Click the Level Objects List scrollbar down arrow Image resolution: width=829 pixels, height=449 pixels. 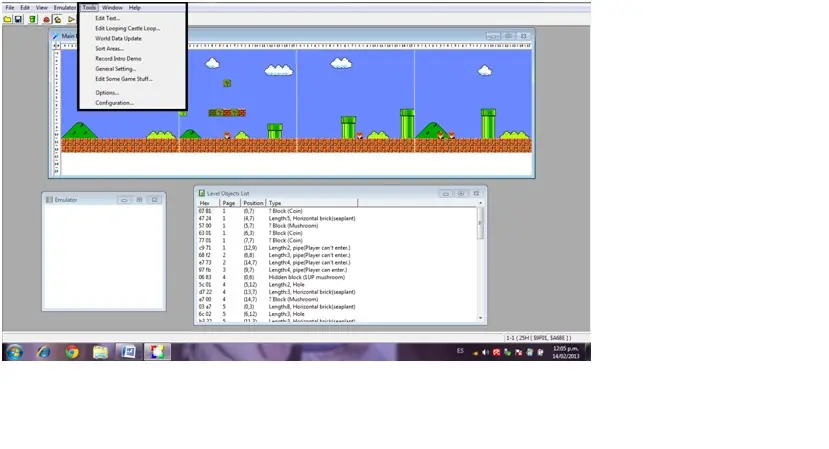[x=480, y=318]
